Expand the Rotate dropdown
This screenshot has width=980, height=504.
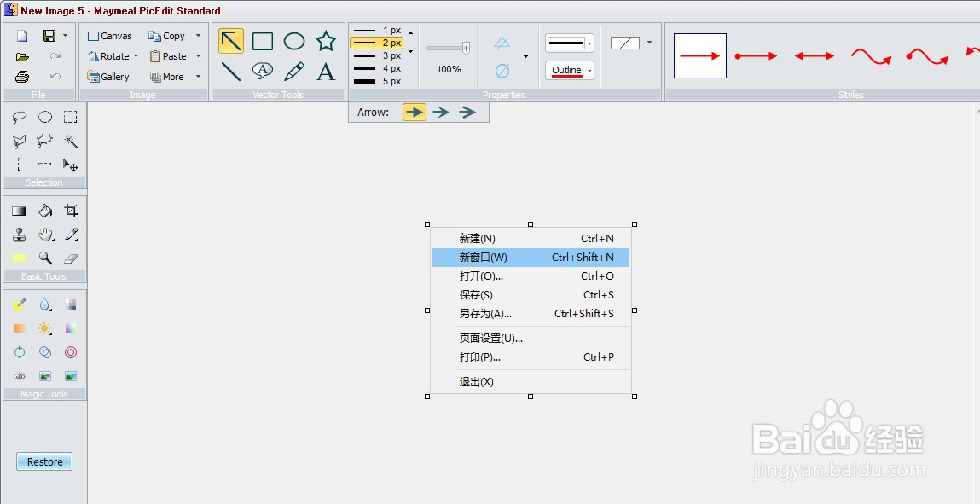pos(136,56)
